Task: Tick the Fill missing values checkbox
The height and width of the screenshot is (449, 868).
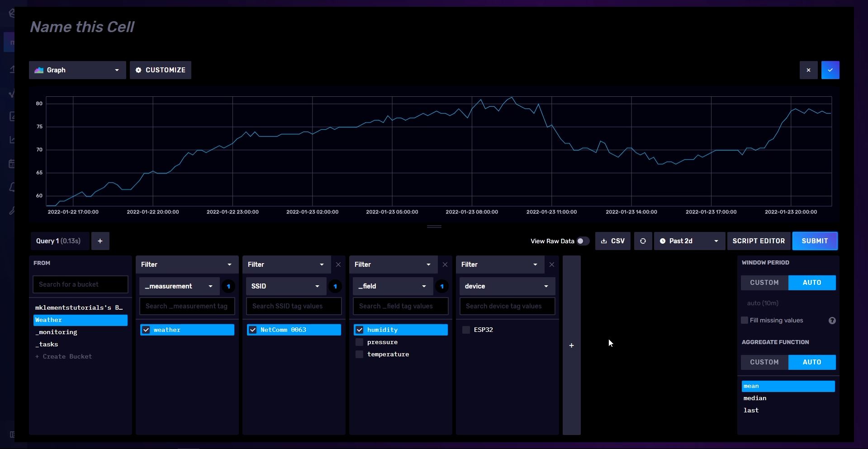Action: [x=745, y=321]
